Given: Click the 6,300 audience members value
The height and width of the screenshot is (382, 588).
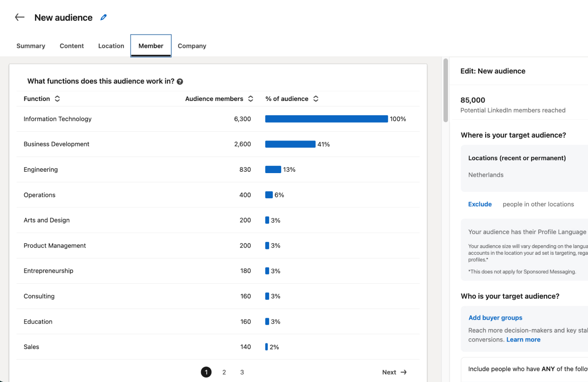Looking at the screenshot, I should click(x=243, y=119).
